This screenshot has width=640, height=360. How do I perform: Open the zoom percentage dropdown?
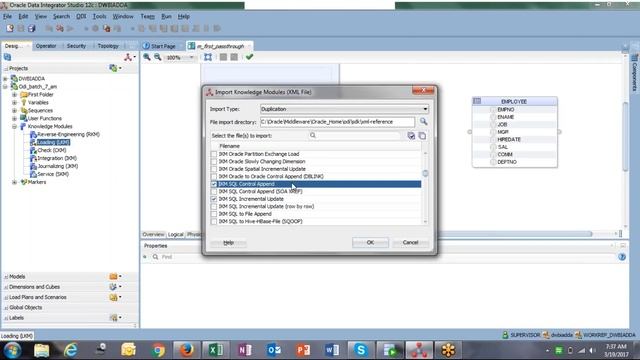(191, 58)
